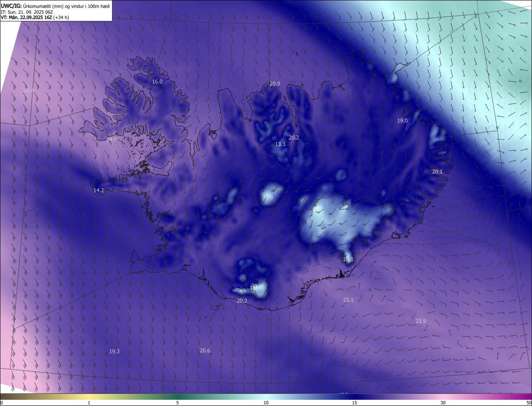The width and height of the screenshot is (532, 406).
Task: Click the 18.8 value south of the glacier
Action: point(348,259)
